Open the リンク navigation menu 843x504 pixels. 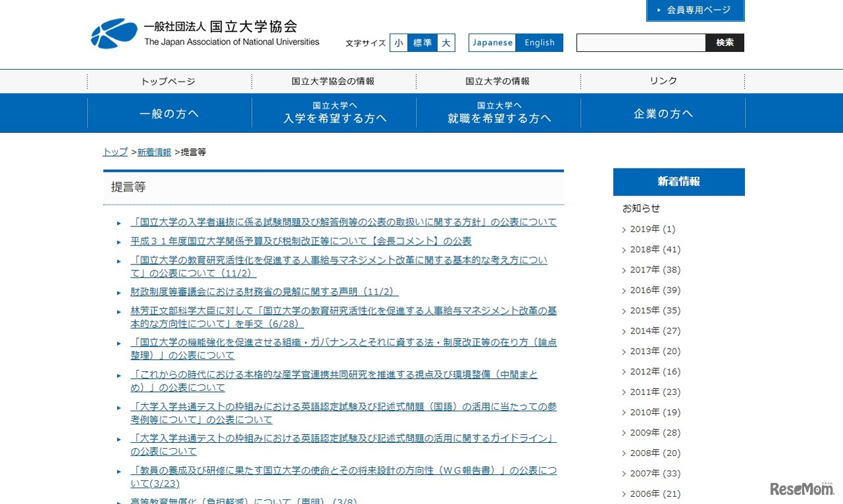click(663, 81)
